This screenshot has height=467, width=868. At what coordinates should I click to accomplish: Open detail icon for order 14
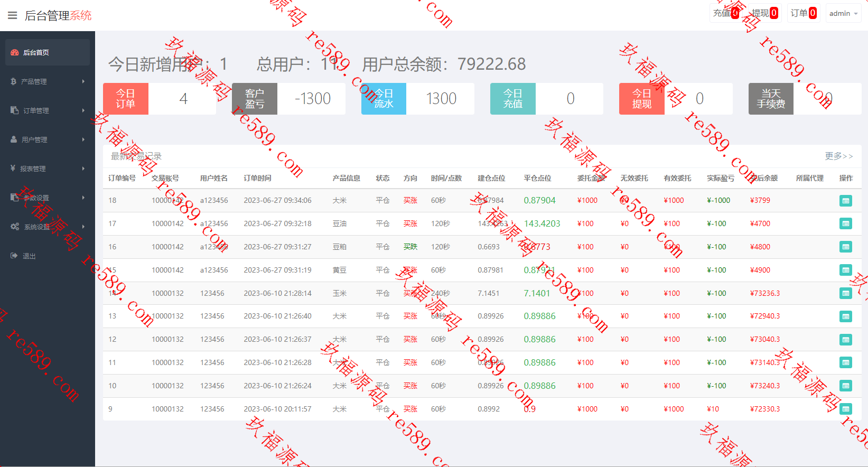click(x=846, y=293)
